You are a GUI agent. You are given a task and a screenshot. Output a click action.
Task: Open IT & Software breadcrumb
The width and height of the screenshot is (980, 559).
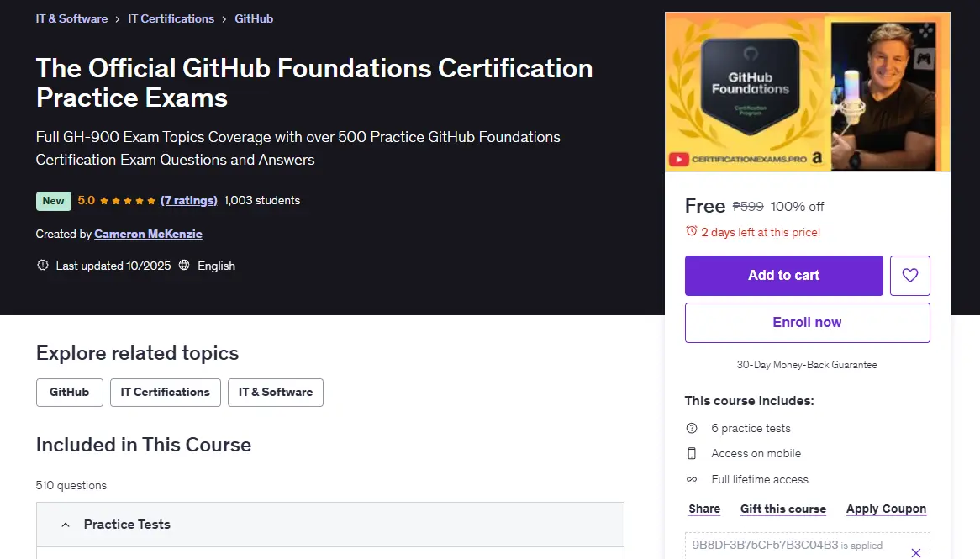point(71,18)
